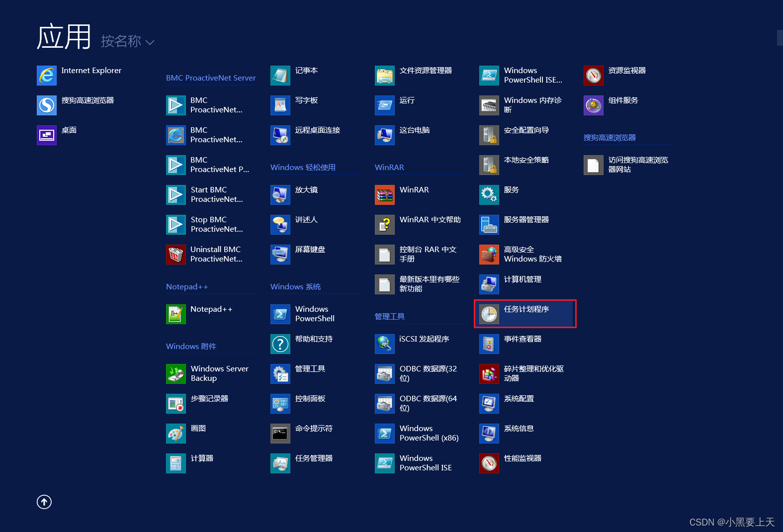Open 碎片整理和优化驱动器 icon
This screenshot has height=532, width=783.
[x=489, y=374]
